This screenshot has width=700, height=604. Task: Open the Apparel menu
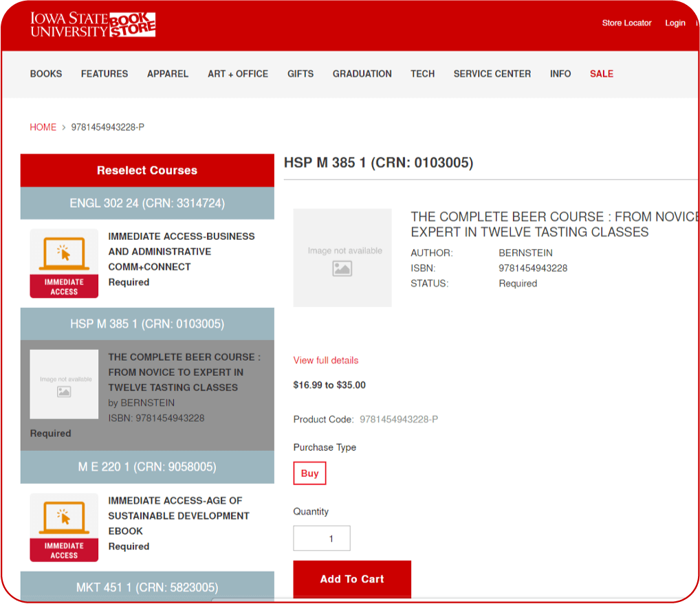coord(168,74)
